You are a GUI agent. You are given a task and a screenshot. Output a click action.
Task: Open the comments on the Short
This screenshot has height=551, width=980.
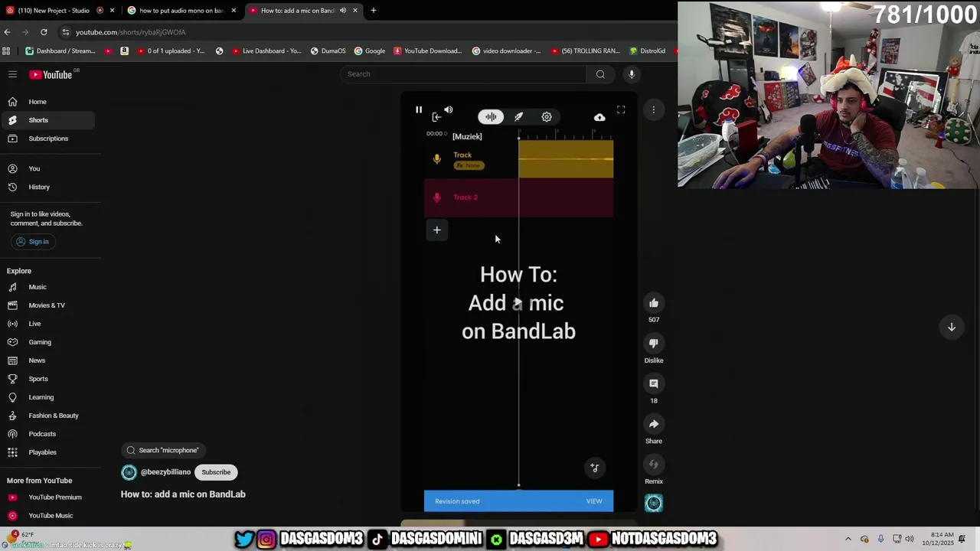654,383
